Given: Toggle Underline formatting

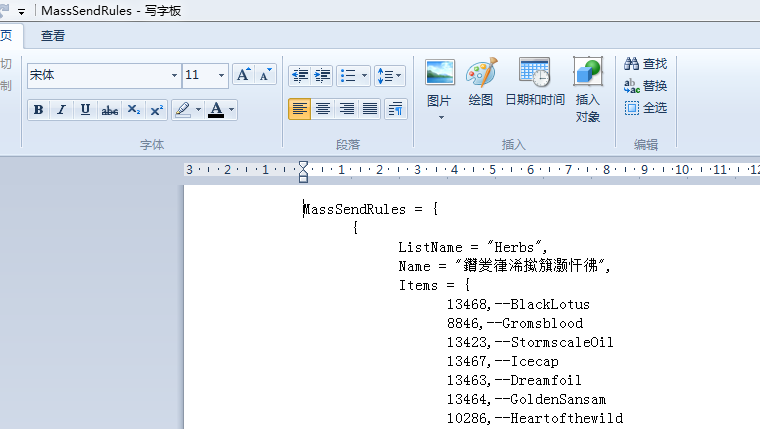Looking at the screenshot, I should pyautogui.click(x=85, y=110).
